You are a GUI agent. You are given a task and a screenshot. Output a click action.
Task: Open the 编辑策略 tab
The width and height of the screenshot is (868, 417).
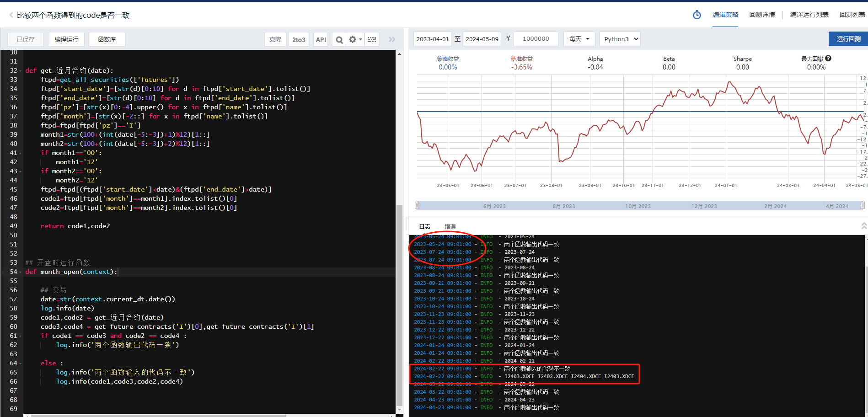(x=725, y=15)
